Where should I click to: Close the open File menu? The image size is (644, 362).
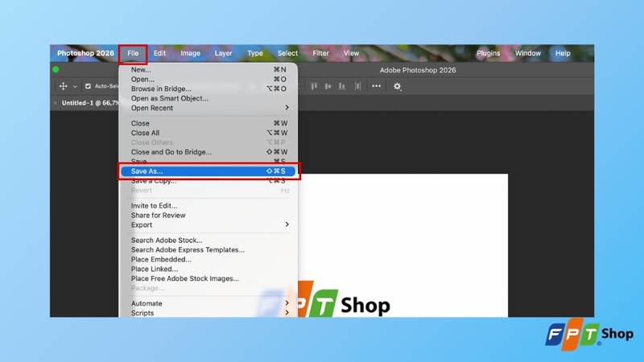[133, 53]
